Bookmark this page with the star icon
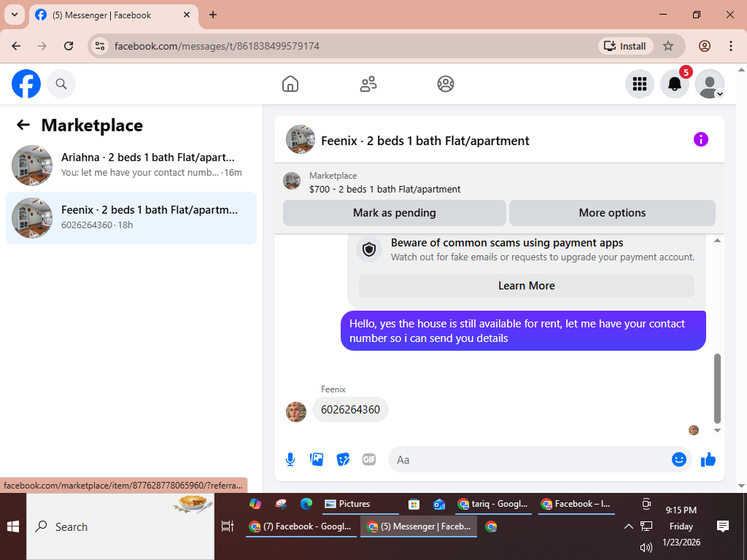 (668, 46)
